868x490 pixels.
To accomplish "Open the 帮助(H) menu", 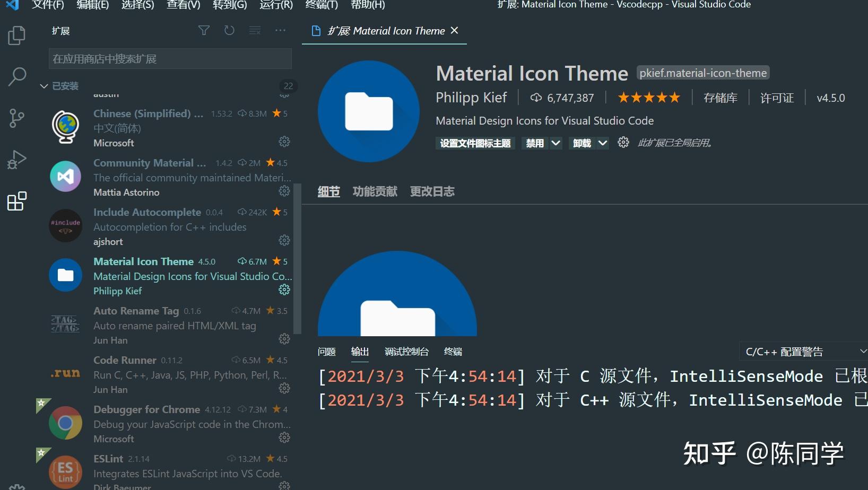I will click(368, 5).
